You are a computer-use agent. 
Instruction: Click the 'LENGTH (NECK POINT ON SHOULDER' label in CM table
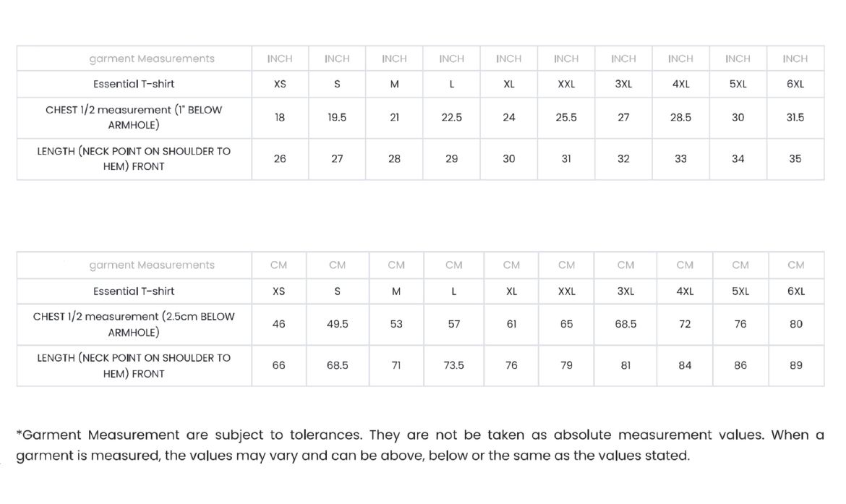point(134,365)
